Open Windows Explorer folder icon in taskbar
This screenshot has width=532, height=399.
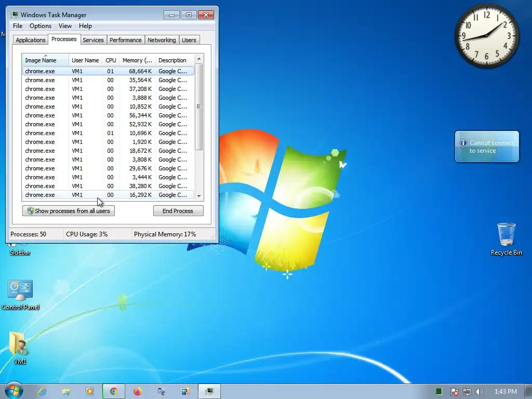pyautogui.click(x=66, y=391)
